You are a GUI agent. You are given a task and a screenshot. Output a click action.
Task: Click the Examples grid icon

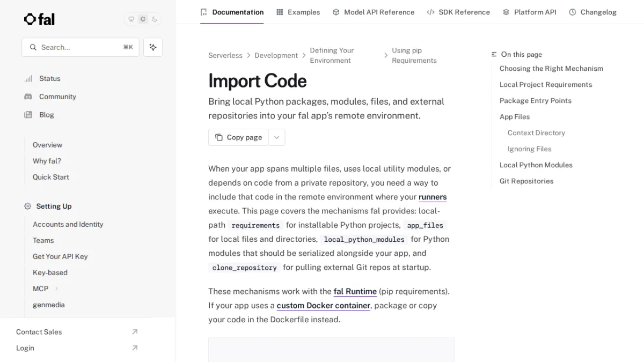click(x=280, y=12)
